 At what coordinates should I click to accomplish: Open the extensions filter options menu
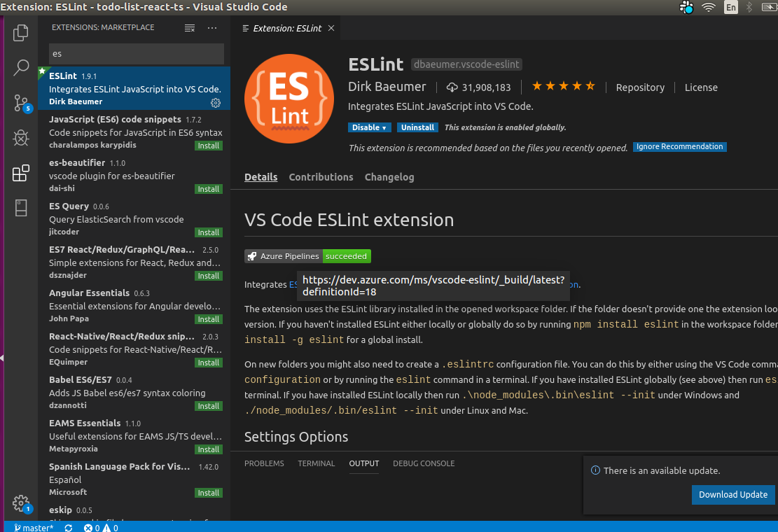[x=189, y=27]
